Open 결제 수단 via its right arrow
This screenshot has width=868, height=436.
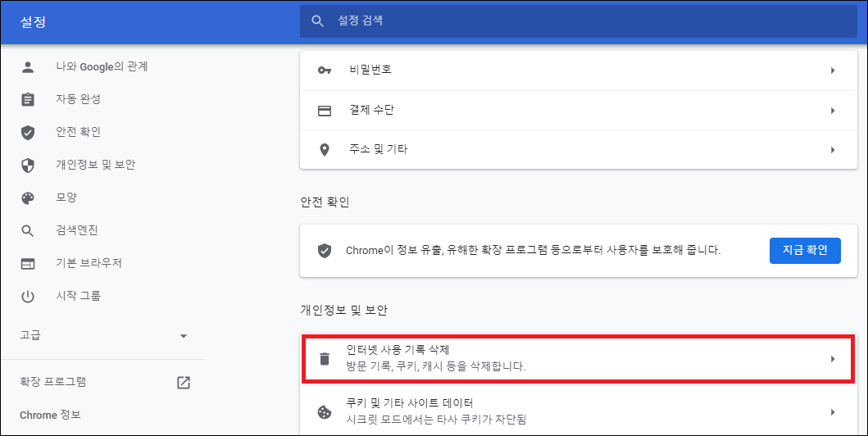[x=833, y=111]
